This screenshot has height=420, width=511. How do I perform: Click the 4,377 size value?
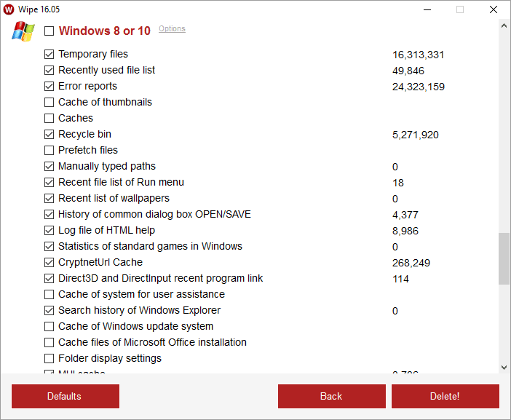(405, 215)
